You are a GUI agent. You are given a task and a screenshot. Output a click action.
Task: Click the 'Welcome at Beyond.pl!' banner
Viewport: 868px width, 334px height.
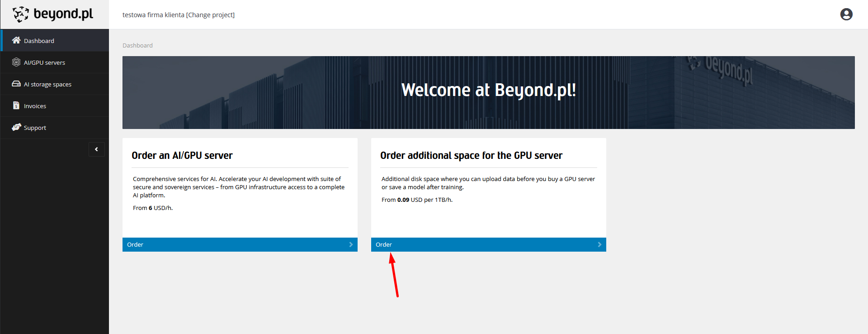489,92
